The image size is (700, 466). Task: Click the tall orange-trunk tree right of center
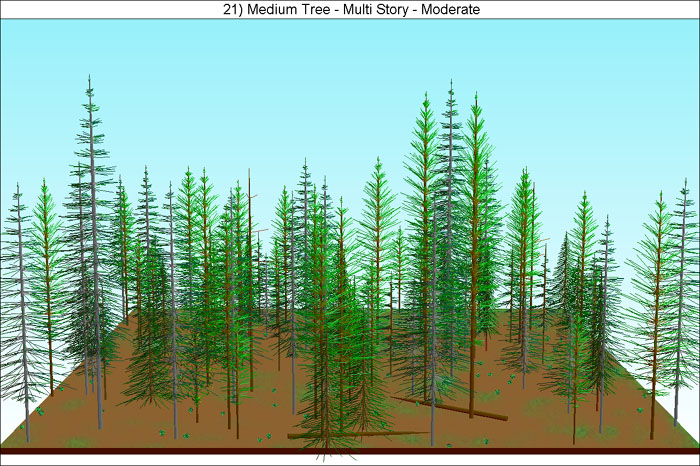475,250
